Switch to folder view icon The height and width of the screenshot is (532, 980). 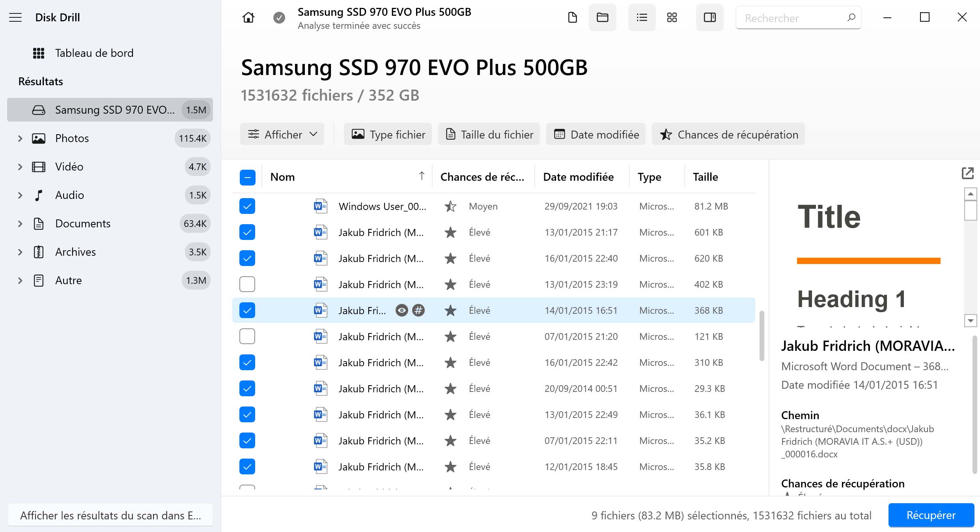[x=602, y=17]
